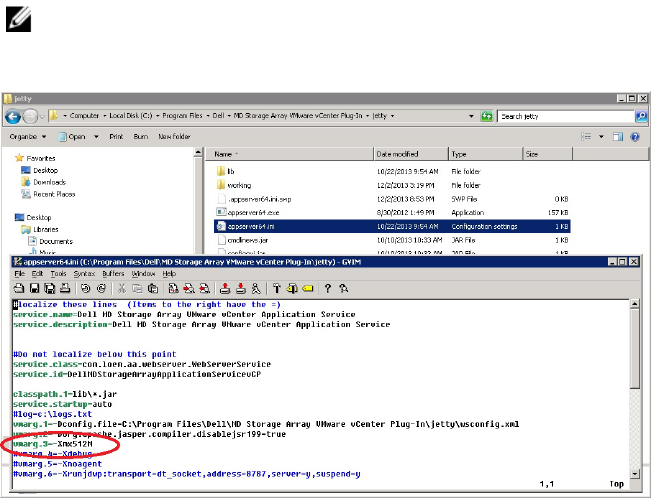The width and height of the screenshot is (651, 498).
Task: Click the Burn button in Explorer toolbar
Action: (141, 136)
